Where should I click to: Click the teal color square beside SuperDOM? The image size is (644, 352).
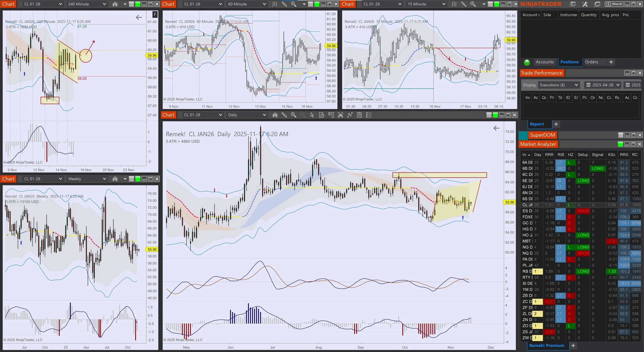click(x=523, y=135)
